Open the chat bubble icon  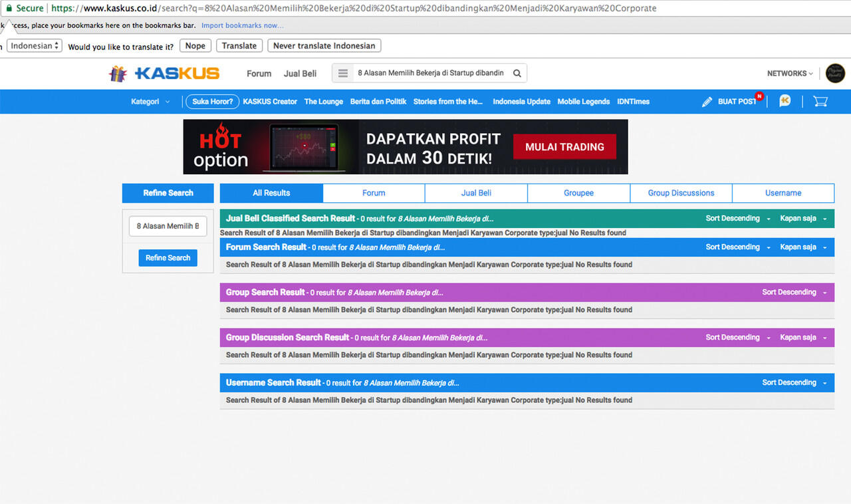[785, 101]
